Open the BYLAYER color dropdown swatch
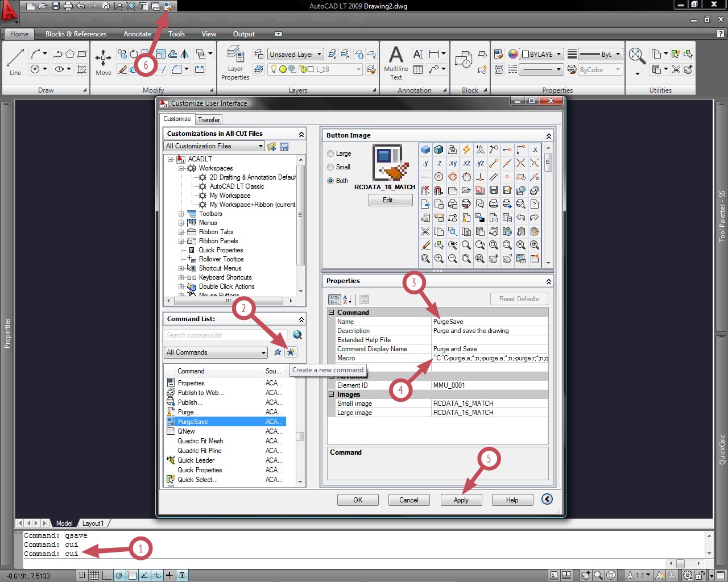This screenshot has width=728, height=582. pyautogui.click(x=542, y=55)
